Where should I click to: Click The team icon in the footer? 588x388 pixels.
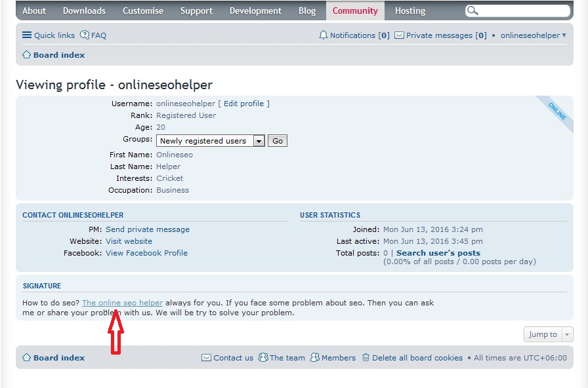tap(262, 358)
